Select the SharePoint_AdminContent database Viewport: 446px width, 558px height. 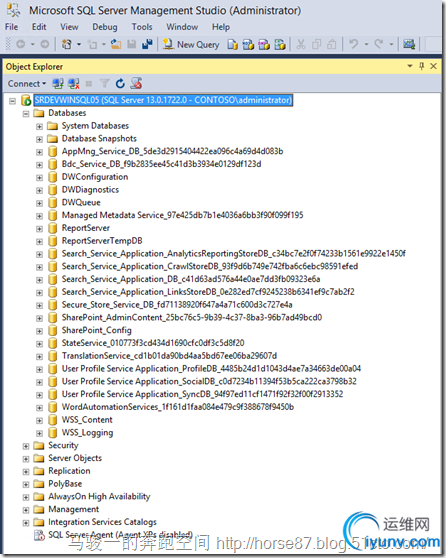(x=191, y=317)
